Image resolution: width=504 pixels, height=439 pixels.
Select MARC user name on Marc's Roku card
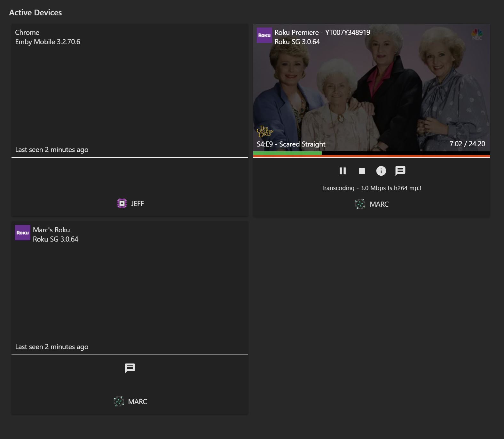coord(138,402)
